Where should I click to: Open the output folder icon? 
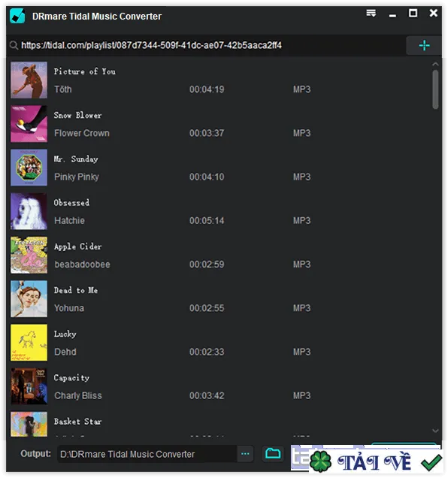click(273, 454)
